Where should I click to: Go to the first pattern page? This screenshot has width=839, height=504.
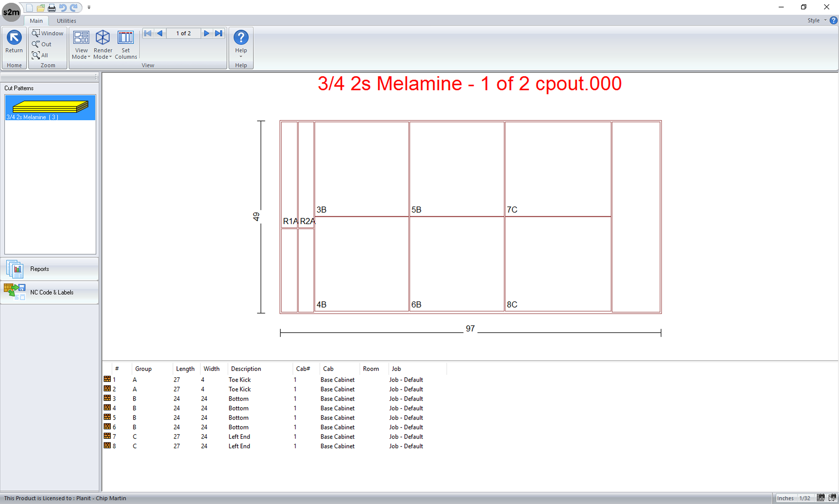point(148,33)
